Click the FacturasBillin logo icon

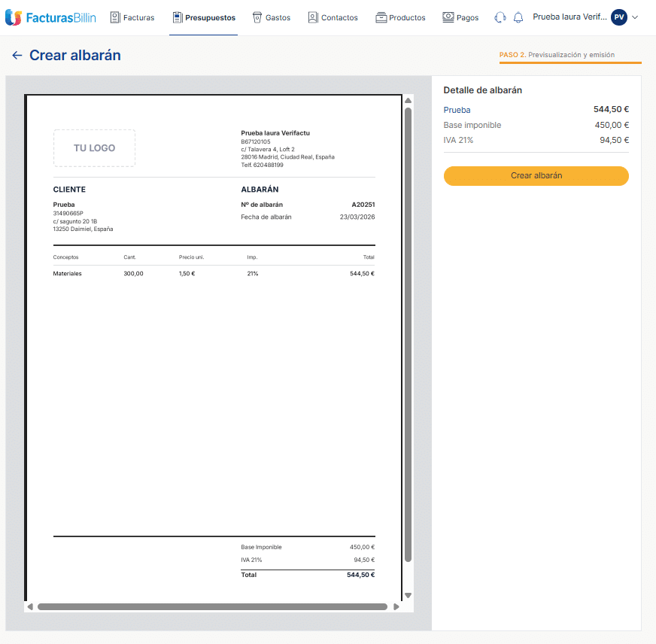(13, 17)
